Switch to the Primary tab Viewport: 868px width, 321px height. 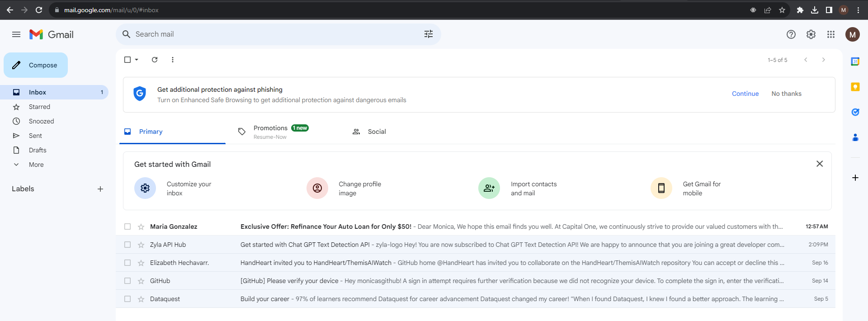coord(172,132)
